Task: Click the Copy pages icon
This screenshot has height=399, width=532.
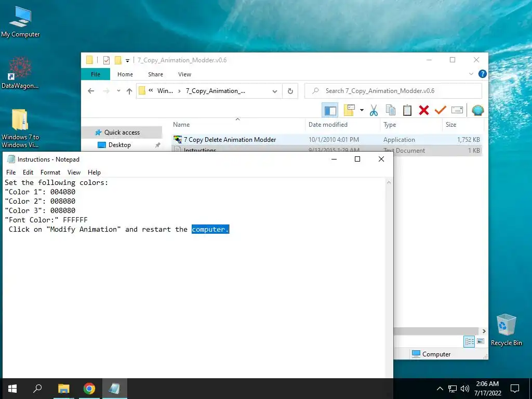Action: [x=391, y=110]
